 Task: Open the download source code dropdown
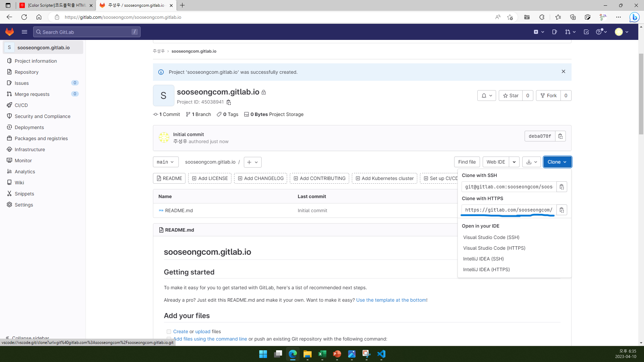[x=532, y=162]
